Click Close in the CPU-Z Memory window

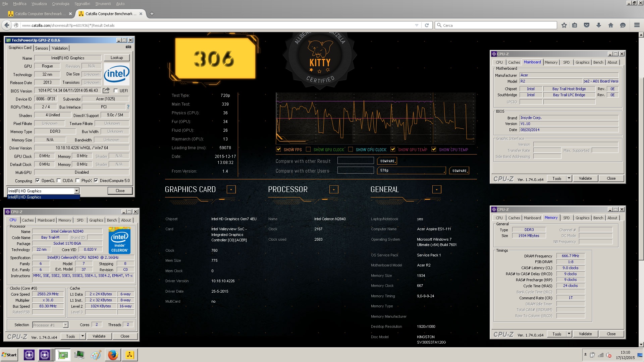click(x=611, y=334)
